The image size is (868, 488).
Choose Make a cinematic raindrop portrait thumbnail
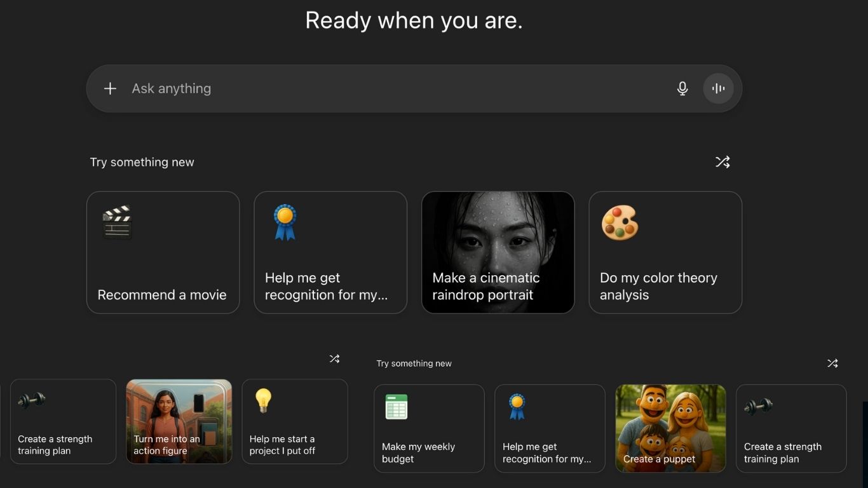pyautogui.click(x=498, y=252)
